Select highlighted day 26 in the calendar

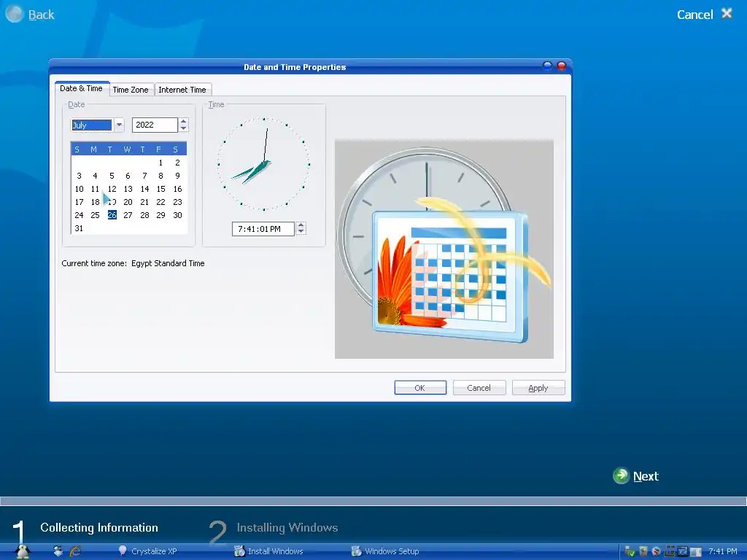click(112, 215)
